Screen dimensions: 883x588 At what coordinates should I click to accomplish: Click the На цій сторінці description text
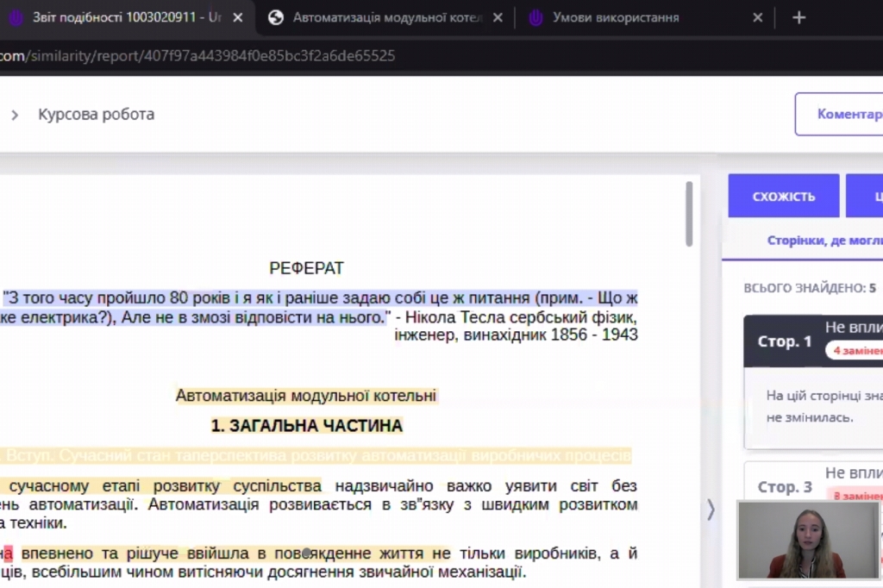tap(824, 407)
